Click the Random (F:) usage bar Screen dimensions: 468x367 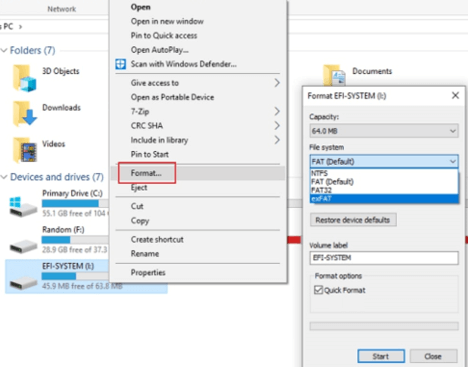click(75, 240)
